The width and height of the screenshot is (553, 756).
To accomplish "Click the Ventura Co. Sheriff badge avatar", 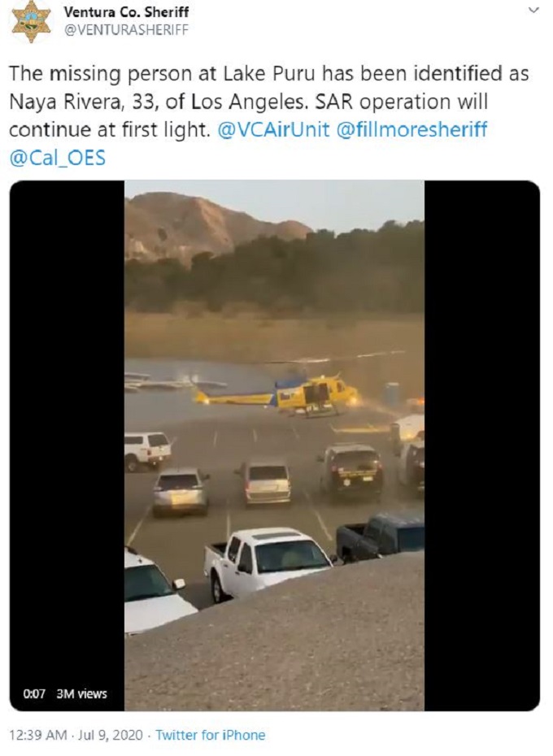I will 32,21.
